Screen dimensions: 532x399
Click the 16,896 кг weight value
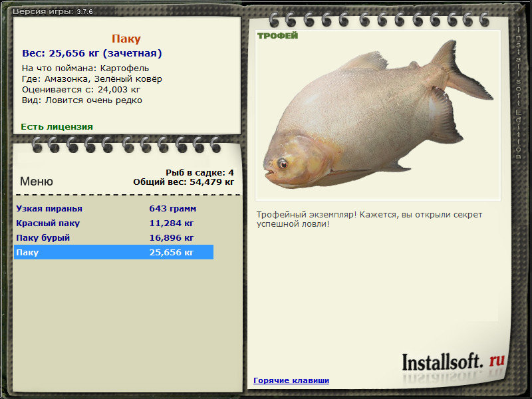point(172,237)
